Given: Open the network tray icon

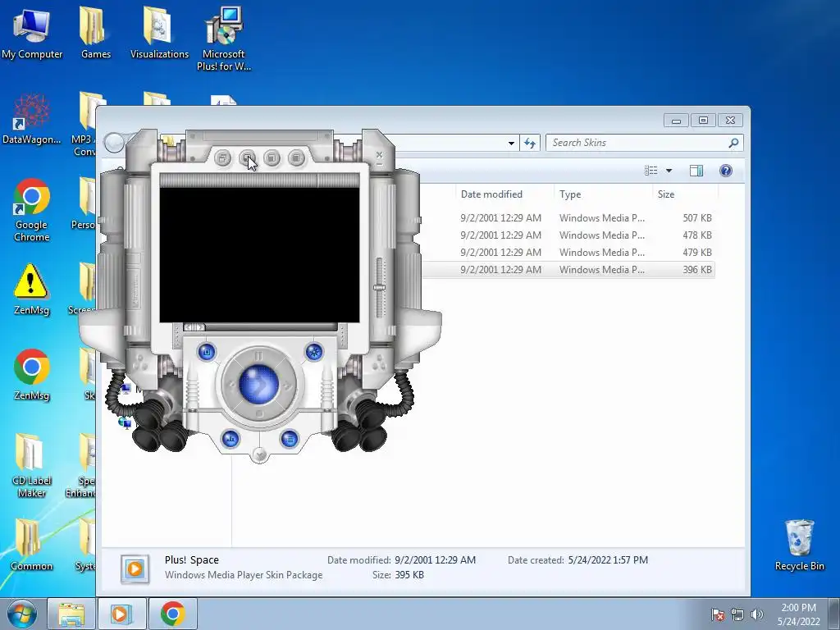Looking at the screenshot, I should coord(737,614).
